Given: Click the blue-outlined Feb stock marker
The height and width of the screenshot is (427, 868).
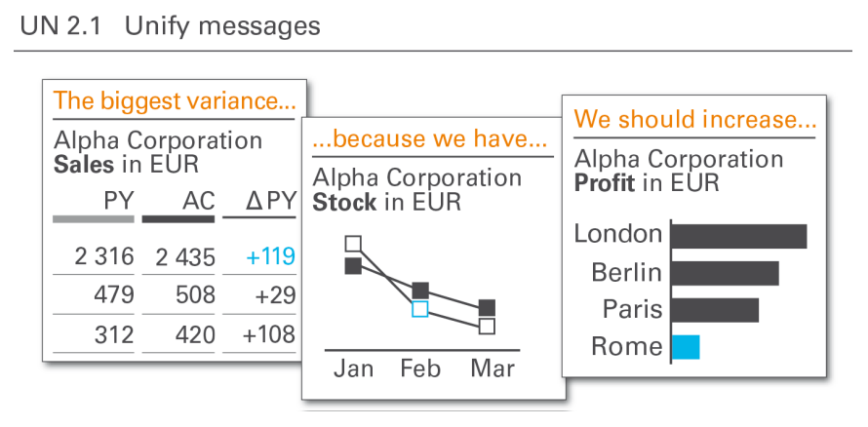Looking at the screenshot, I should 420,309.
